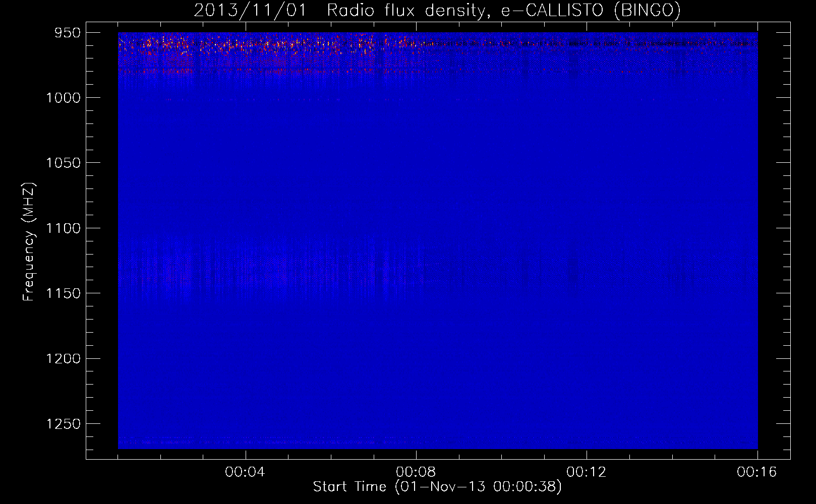Pick the 1100 frequency tick label
Image resolution: width=816 pixels, height=504 pixels.
click(63, 228)
